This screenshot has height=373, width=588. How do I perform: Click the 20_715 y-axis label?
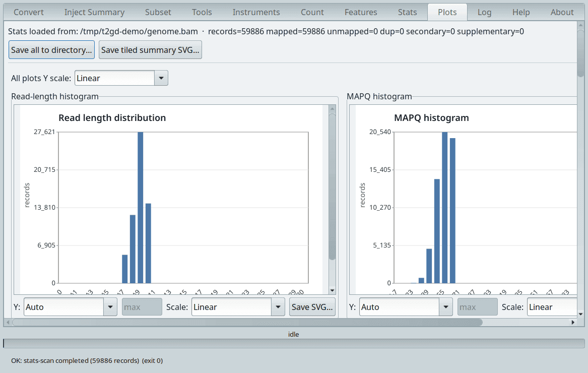[x=44, y=169]
